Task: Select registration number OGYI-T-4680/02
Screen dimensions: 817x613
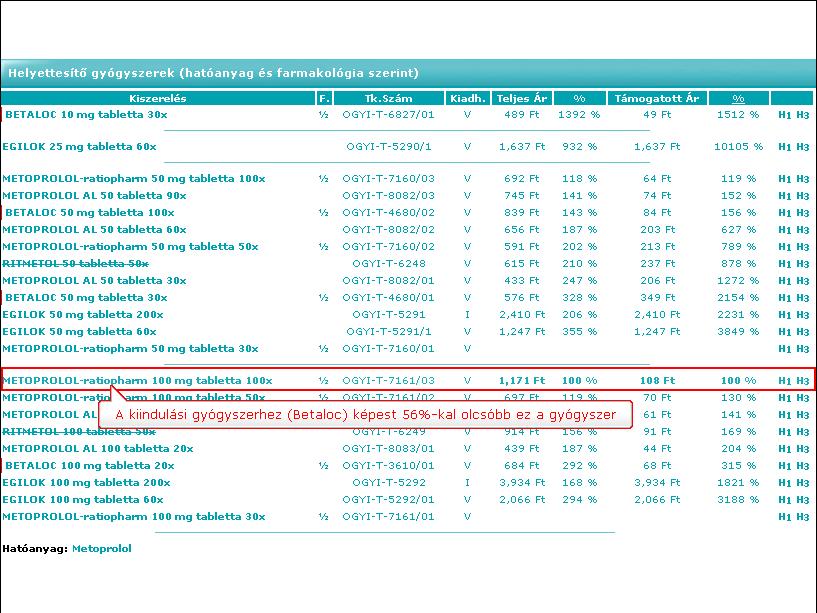Action: tap(388, 213)
